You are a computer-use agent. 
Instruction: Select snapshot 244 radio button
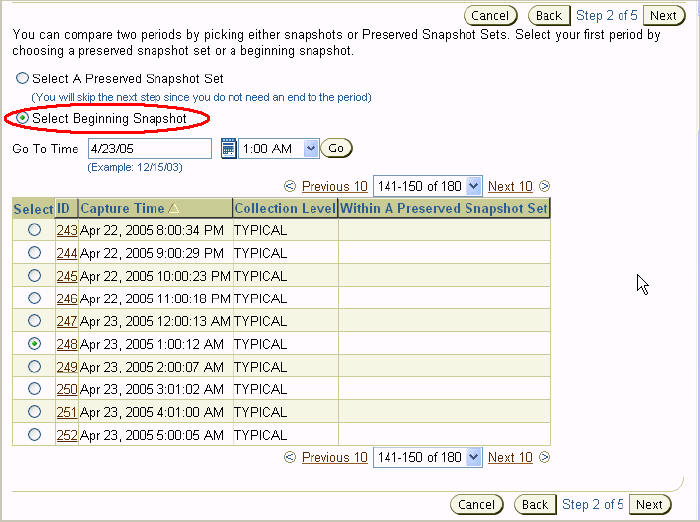[34, 252]
